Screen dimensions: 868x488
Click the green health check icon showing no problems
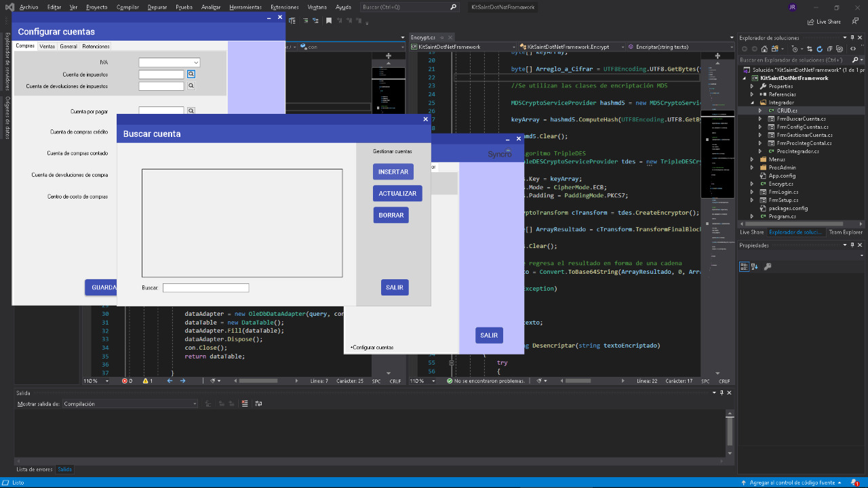click(449, 381)
